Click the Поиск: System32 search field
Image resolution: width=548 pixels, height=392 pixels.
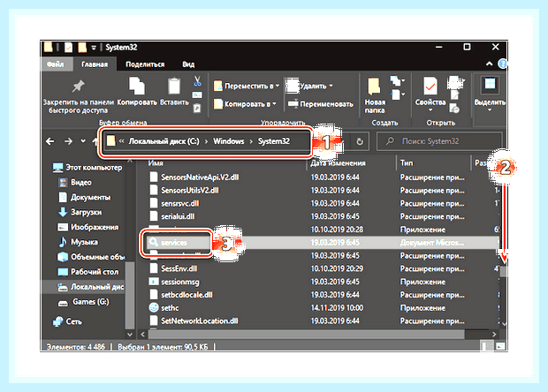point(439,141)
